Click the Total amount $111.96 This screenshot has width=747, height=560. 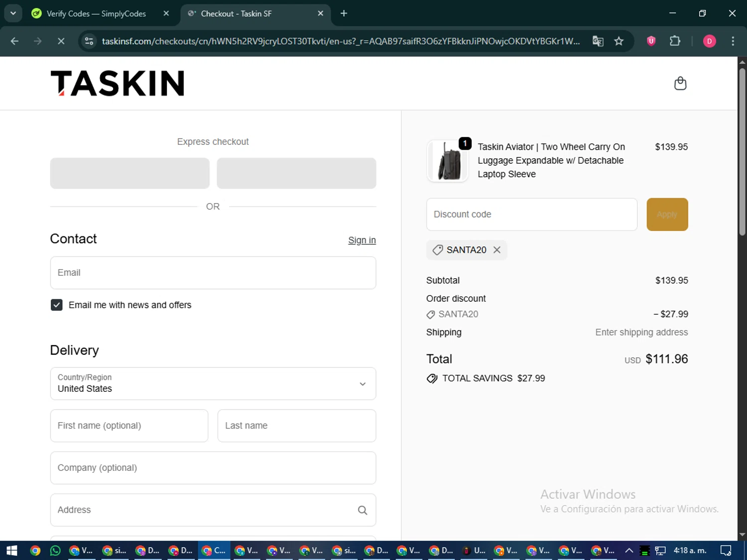(666, 359)
